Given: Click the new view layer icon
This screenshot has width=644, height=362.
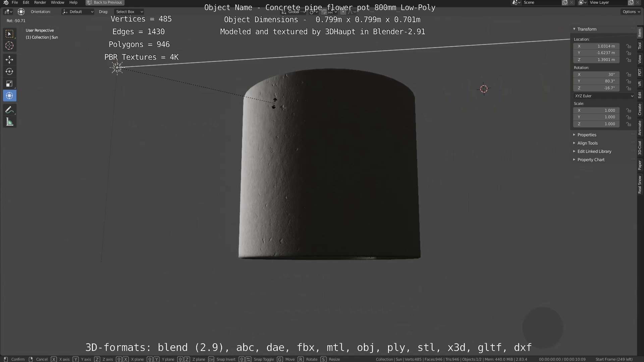Looking at the screenshot, I should pos(631,2).
